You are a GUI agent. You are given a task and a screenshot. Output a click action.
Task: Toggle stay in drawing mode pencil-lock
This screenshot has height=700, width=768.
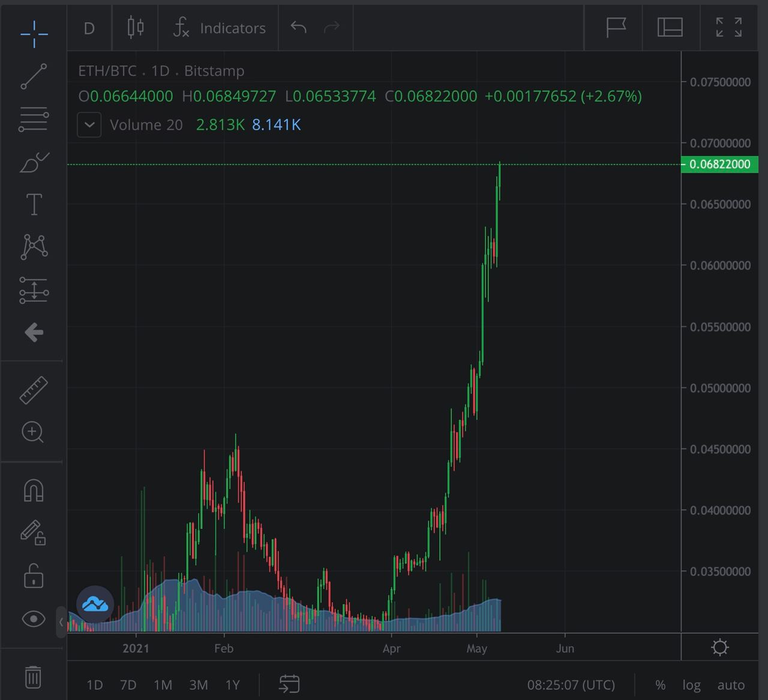[34, 533]
